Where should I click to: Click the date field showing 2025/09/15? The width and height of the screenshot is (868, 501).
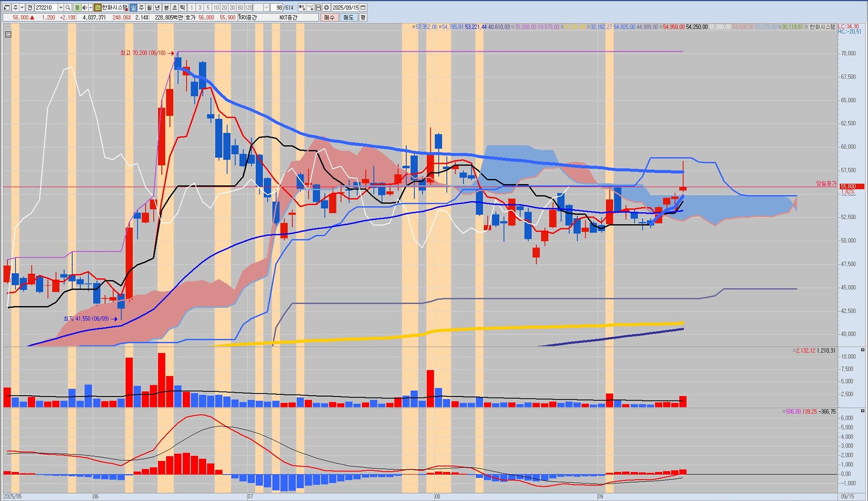345,8
